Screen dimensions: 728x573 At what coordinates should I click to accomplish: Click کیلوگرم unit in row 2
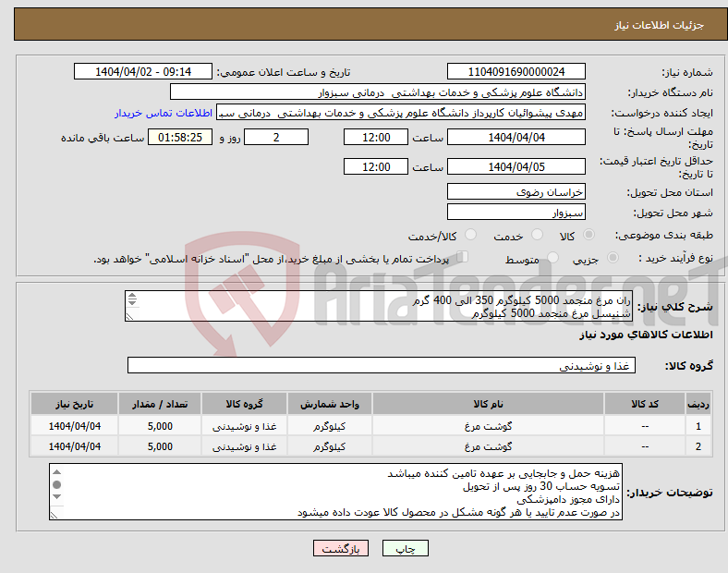pos(329,446)
